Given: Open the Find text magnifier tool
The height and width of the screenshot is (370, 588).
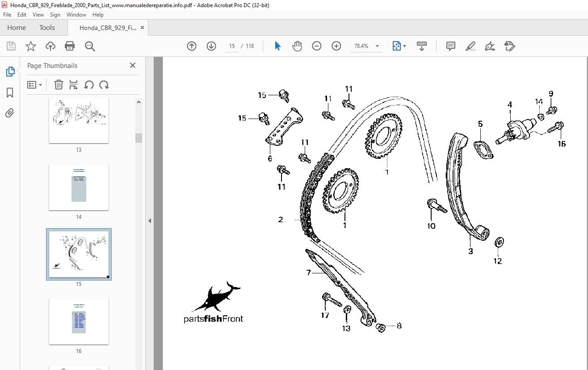Looking at the screenshot, I should coord(90,46).
